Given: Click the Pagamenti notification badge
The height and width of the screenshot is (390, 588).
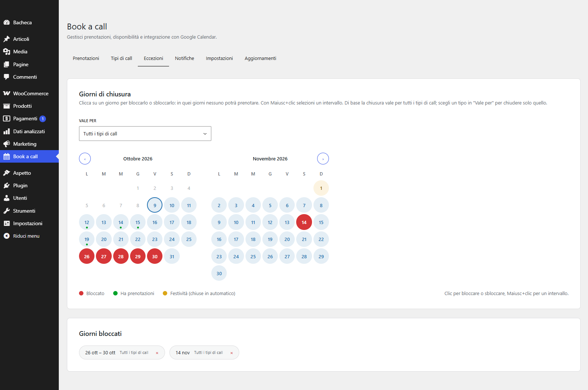Looking at the screenshot, I should click(x=43, y=119).
